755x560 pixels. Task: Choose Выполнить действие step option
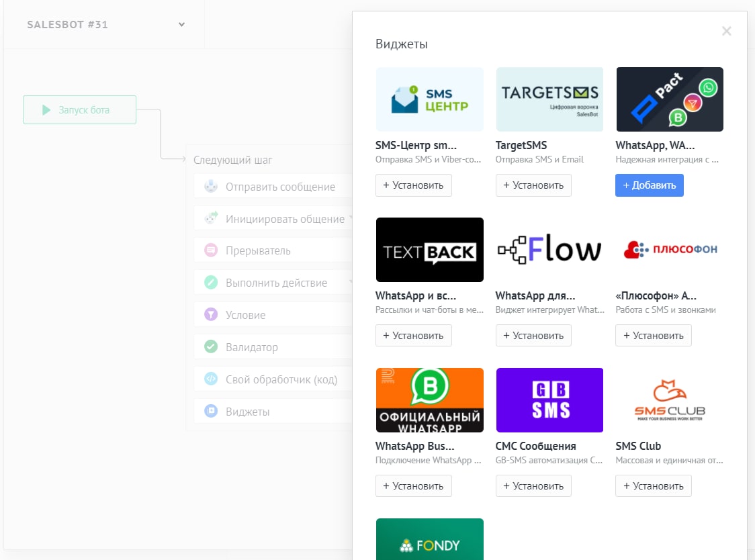(273, 283)
